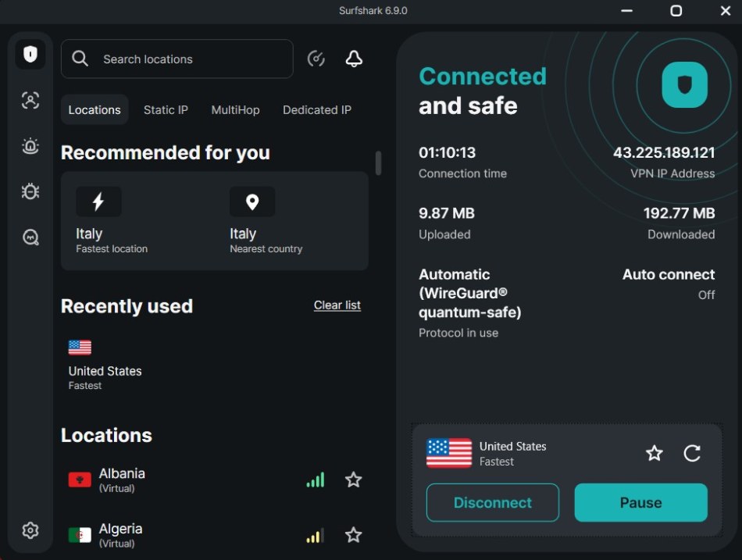This screenshot has height=560, width=742.
Task: Maximize the Surfshark window
Action: 676,10
